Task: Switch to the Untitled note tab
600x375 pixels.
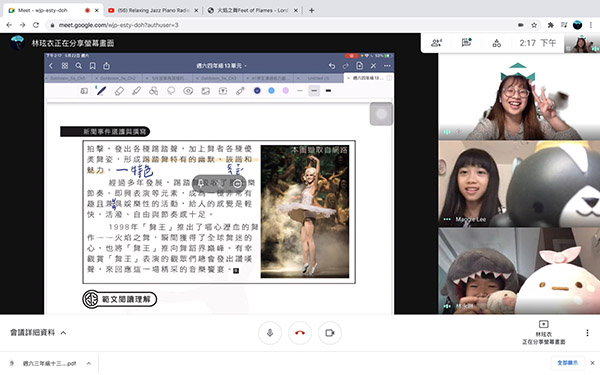Action: click(x=319, y=78)
